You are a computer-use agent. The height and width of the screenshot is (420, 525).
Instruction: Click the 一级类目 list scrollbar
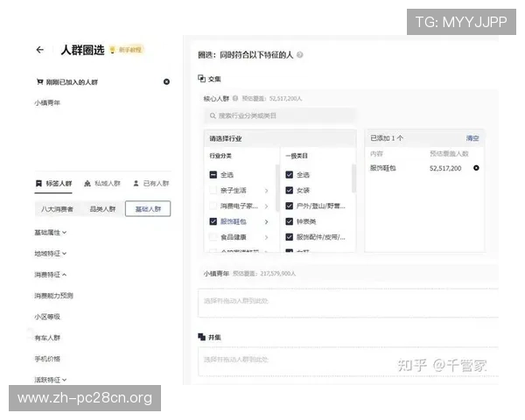tap(353, 178)
